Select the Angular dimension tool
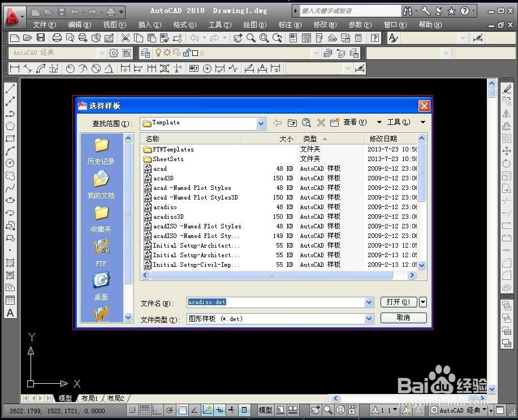Image resolution: width=518 pixels, height=420 pixels. point(109,68)
